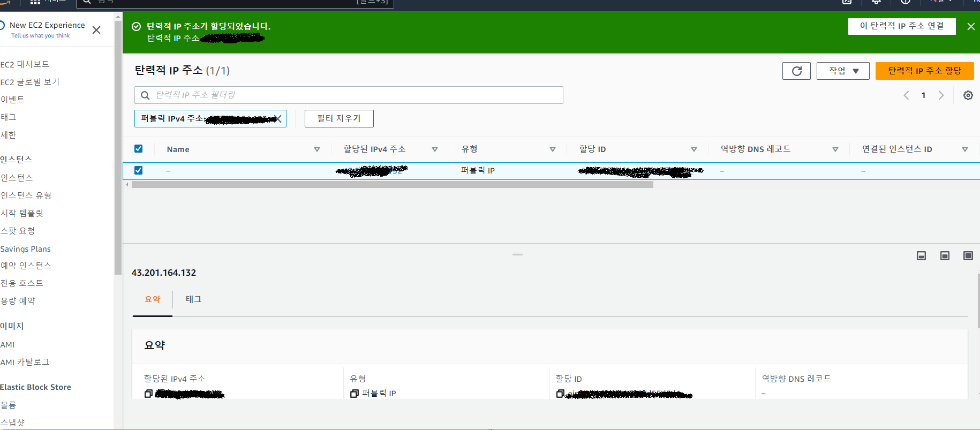Screen dimensions: 980x430
Task: Copy the 유형 퍼블릭 IP value
Action: pos(354,394)
